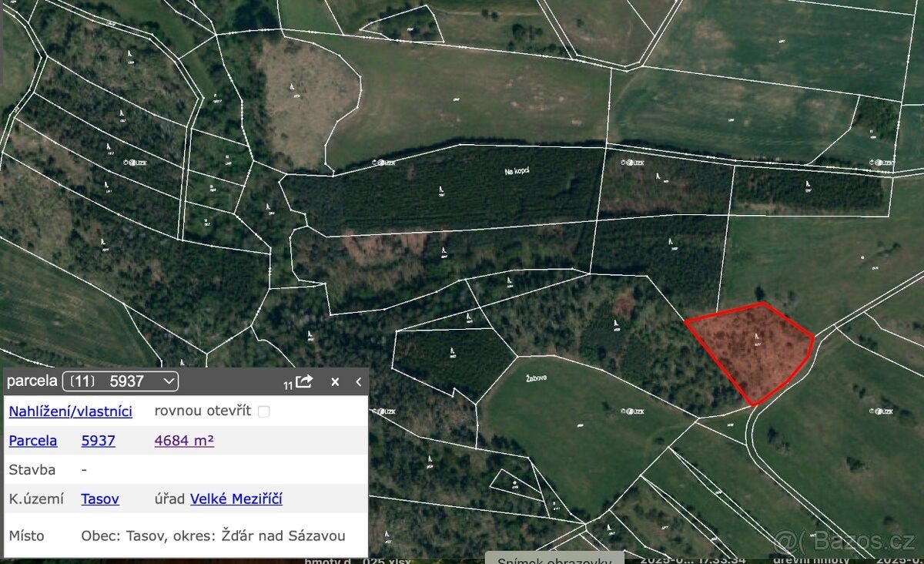
Task: Click the 4684 m² area link
Action: click(184, 441)
